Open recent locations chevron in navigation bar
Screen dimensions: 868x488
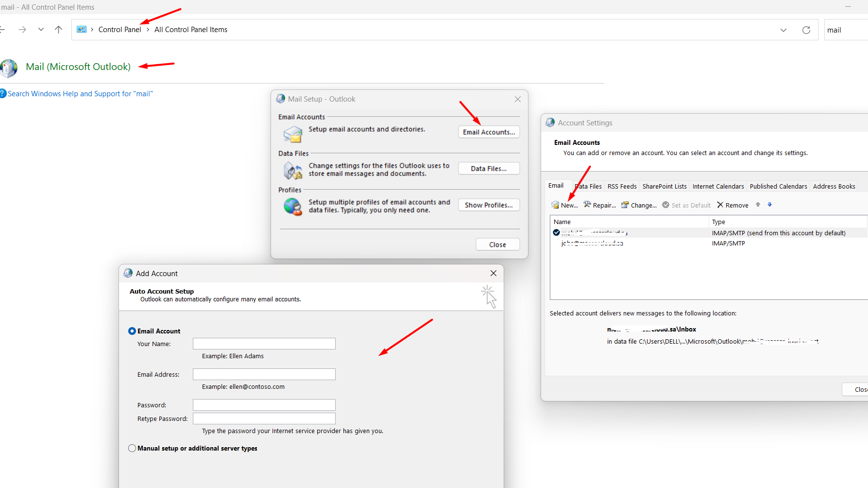tap(41, 30)
